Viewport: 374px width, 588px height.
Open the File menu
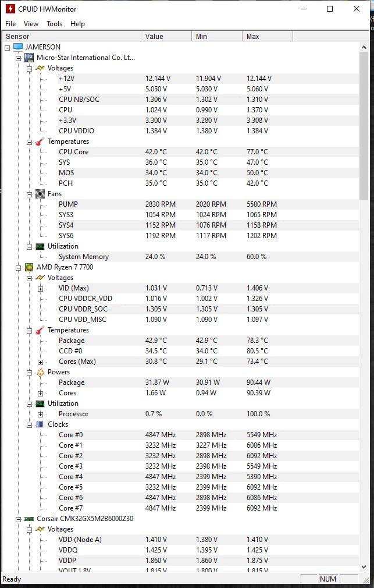[x=10, y=24]
